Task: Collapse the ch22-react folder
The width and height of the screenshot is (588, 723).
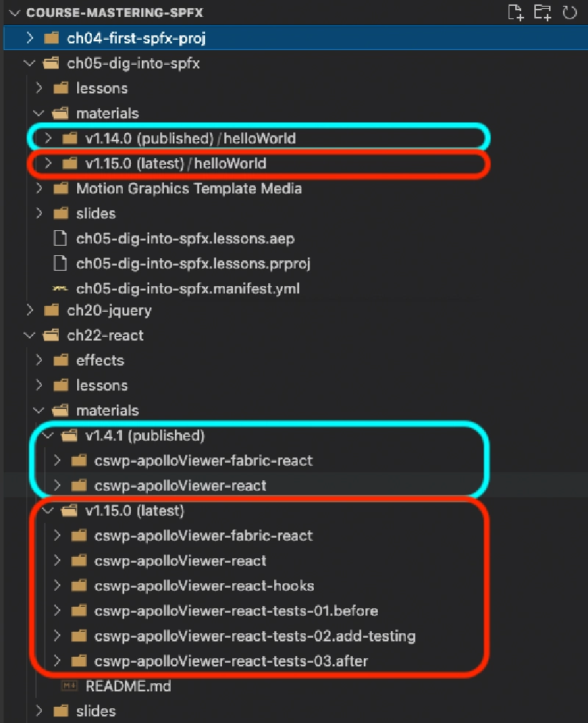Action: 28,335
